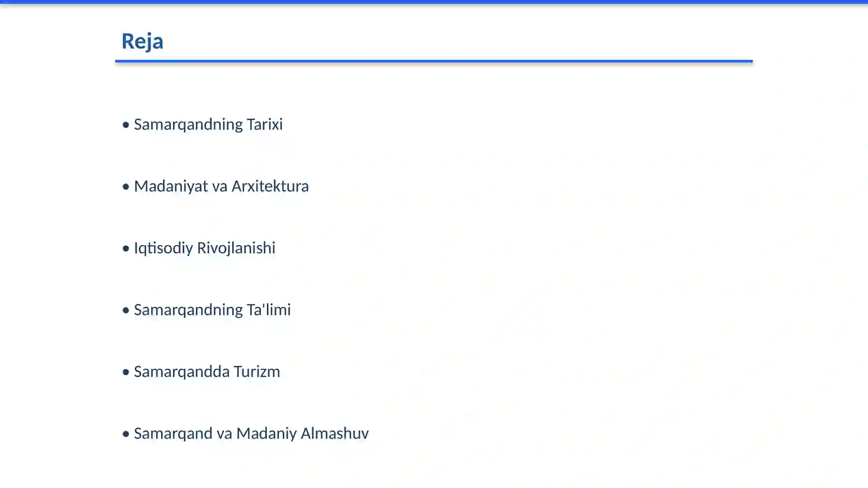Screen dimensions: 868x488
Task: Click the word "Tarixi" in first bullet
Action: 265,124
